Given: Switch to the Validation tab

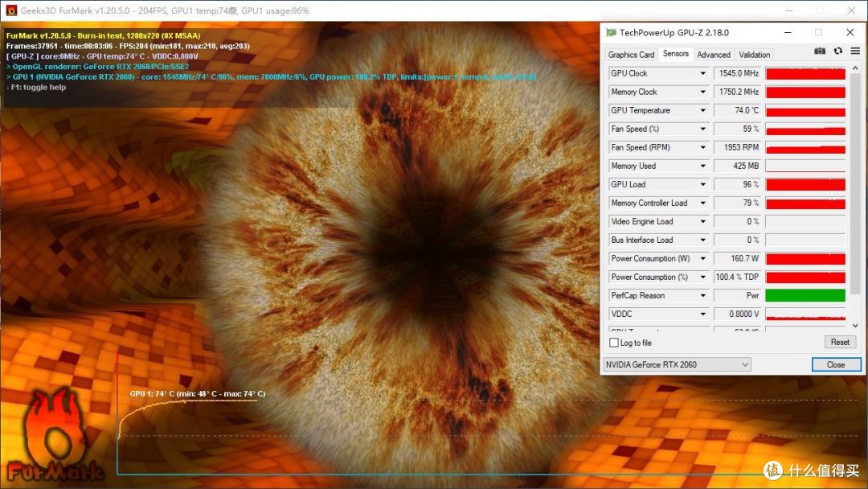Looking at the screenshot, I should pyautogui.click(x=754, y=54).
